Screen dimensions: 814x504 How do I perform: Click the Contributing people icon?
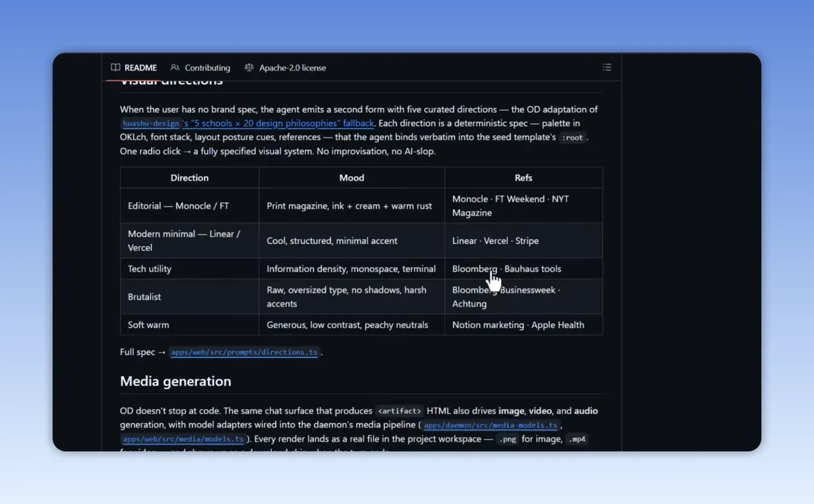175,68
